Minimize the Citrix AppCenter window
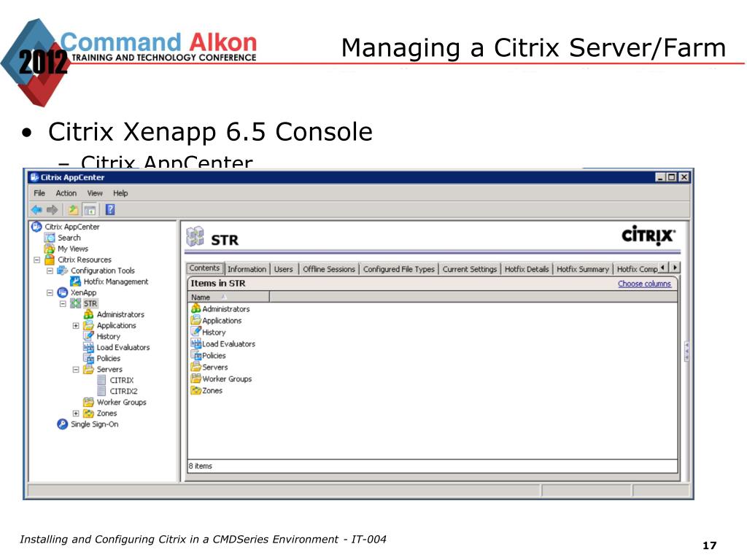 coord(660,177)
